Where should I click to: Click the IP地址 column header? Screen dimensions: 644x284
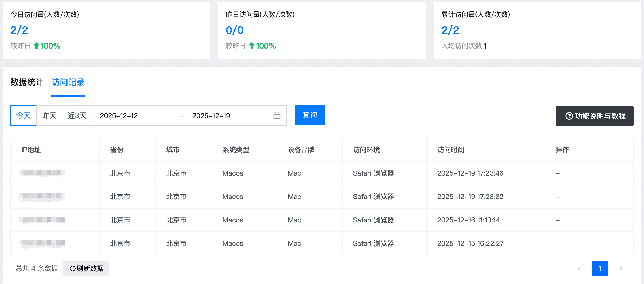(31, 150)
